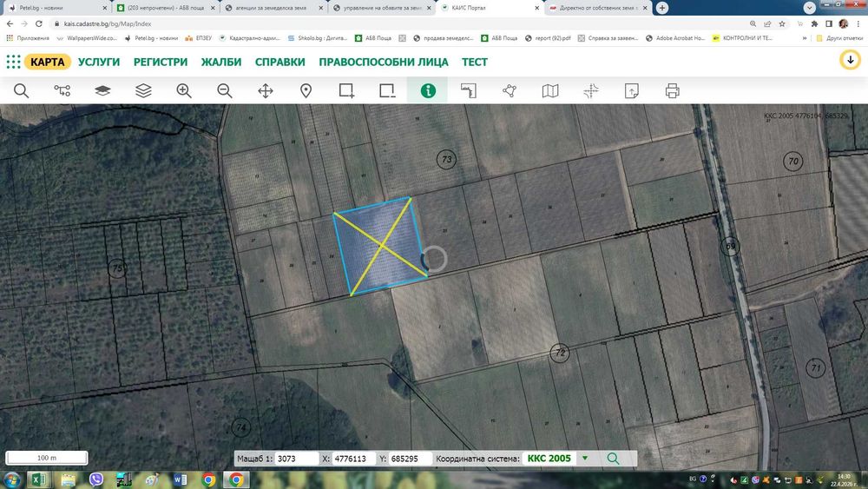Open the folded map tool
This screenshot has width=868, height=489.
click(550, 91)
